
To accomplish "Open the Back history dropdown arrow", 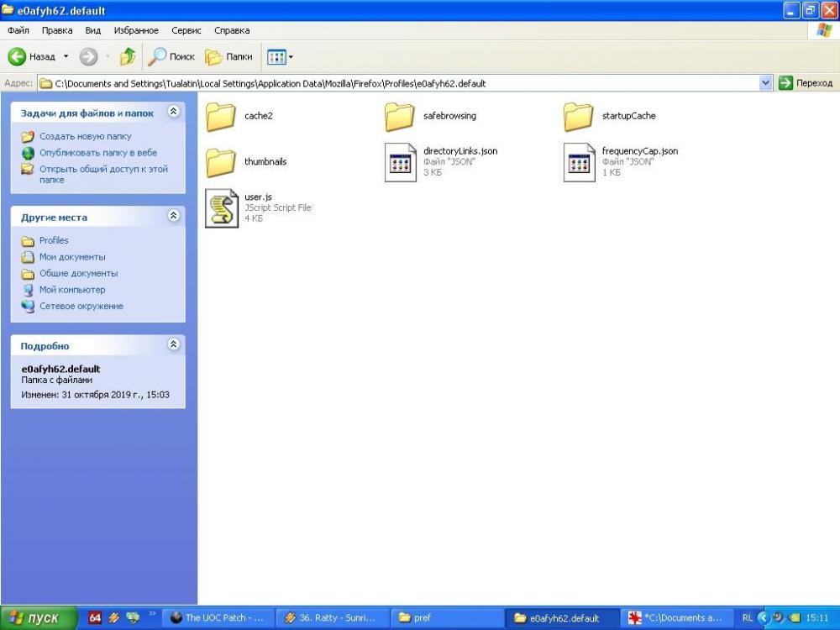I will (66, 57).
